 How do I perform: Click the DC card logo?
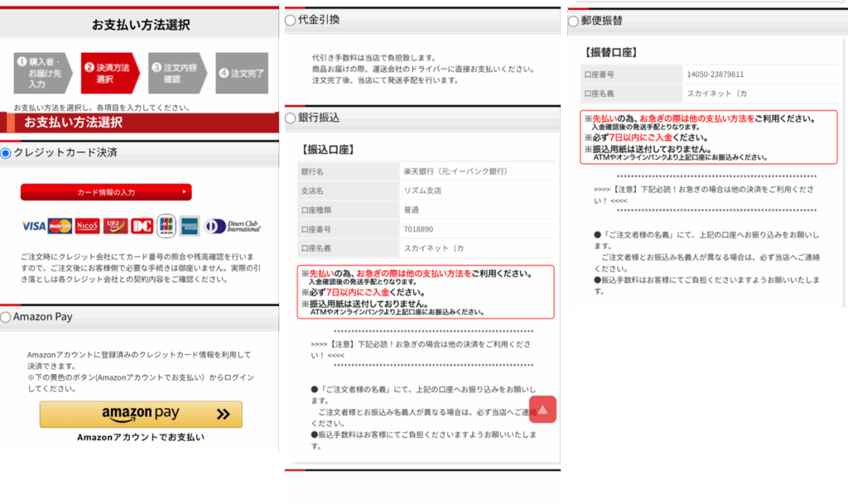tap(142, 226)
